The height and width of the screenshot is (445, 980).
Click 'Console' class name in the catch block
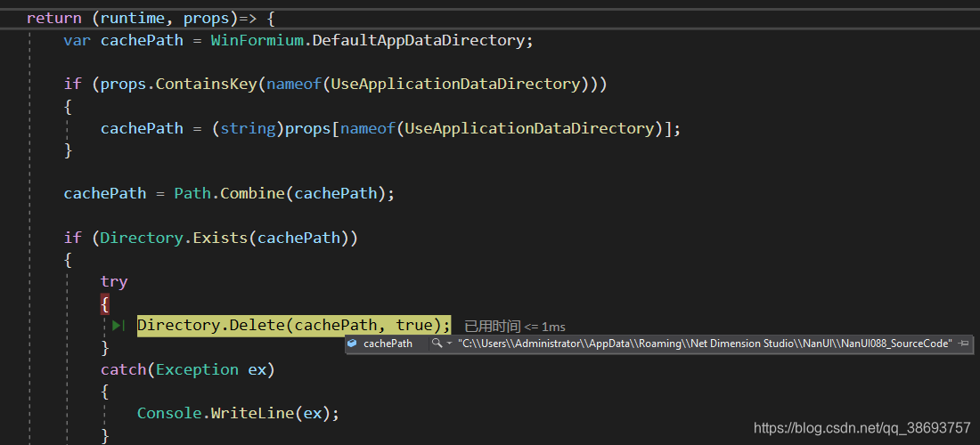pos(169,414)
